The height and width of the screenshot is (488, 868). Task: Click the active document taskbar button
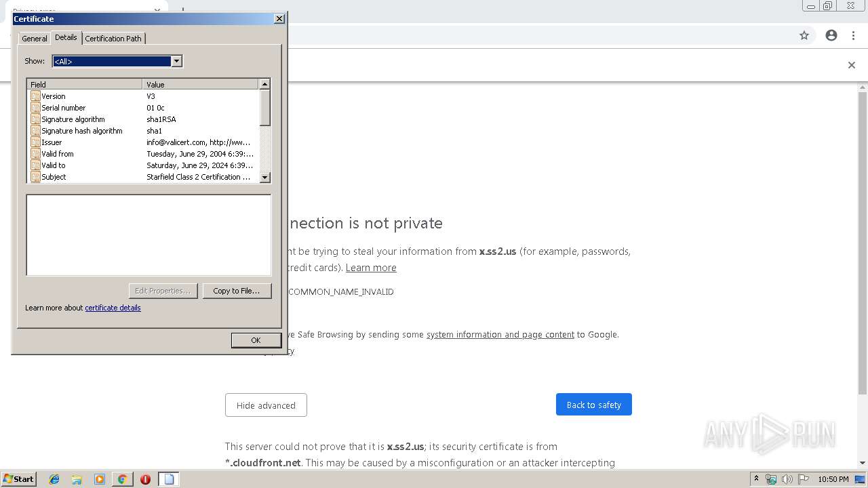point(169,479)
